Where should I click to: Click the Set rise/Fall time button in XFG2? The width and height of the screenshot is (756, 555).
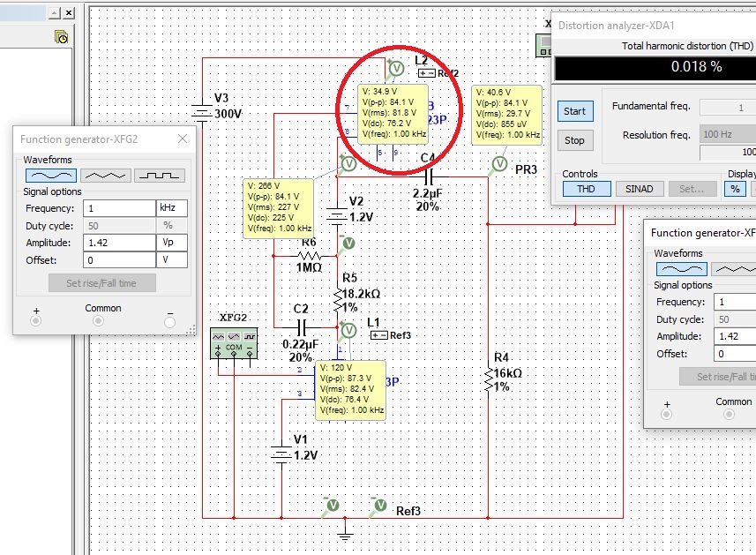[x=101, y=283]
